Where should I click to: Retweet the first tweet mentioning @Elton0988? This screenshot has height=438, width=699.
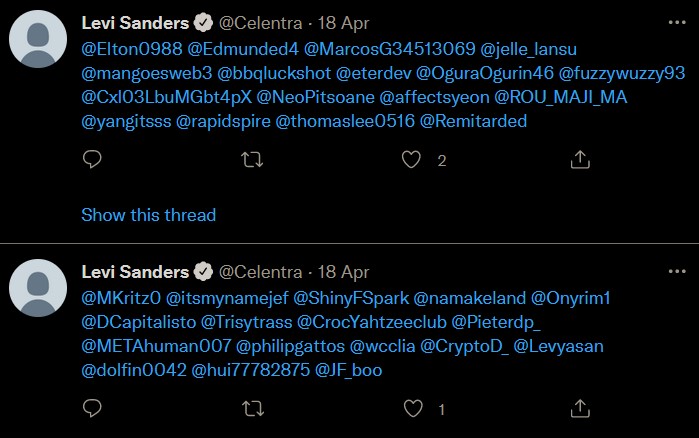(x=252, y=160)
